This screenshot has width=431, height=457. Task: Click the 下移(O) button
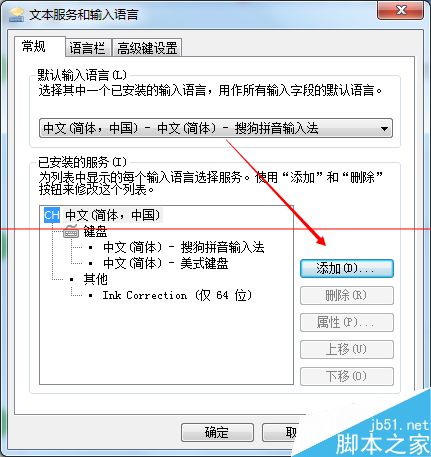point(347,376)
